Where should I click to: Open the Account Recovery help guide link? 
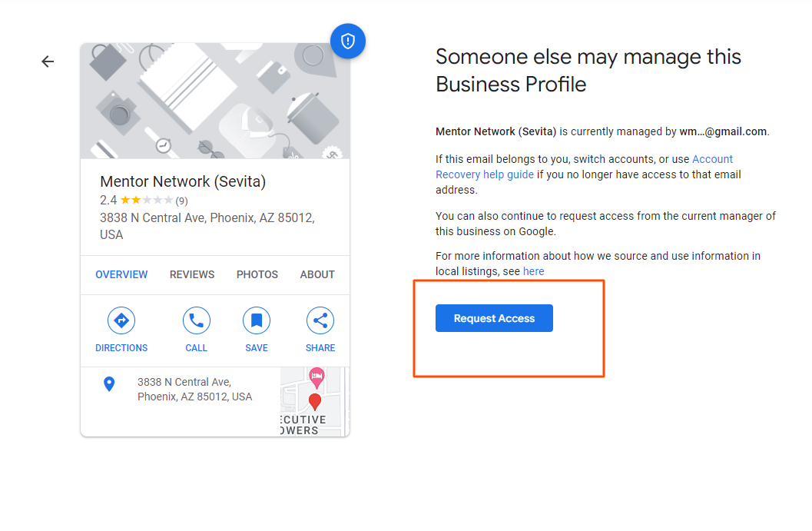click(x=584, y=167)
